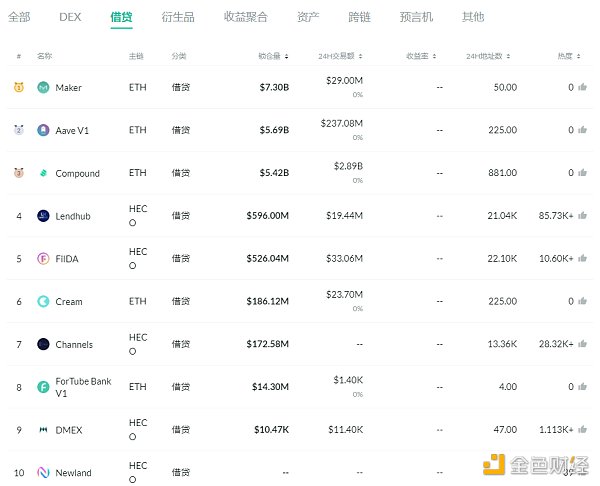Open the ForTube Bank V1 name link
600x486 pixels.
coord(83,387)
